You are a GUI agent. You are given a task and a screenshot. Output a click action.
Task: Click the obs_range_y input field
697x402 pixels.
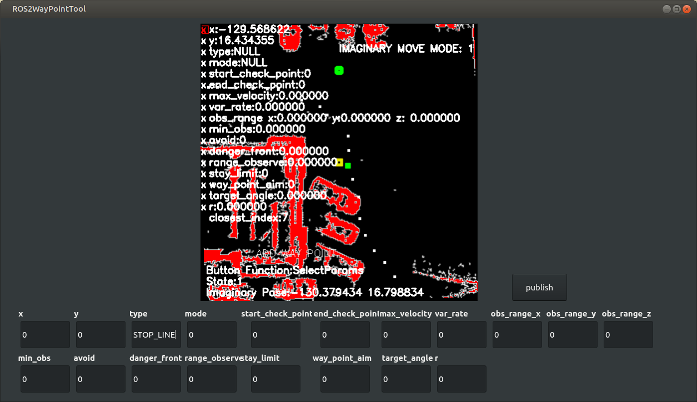tap(573, 334)
